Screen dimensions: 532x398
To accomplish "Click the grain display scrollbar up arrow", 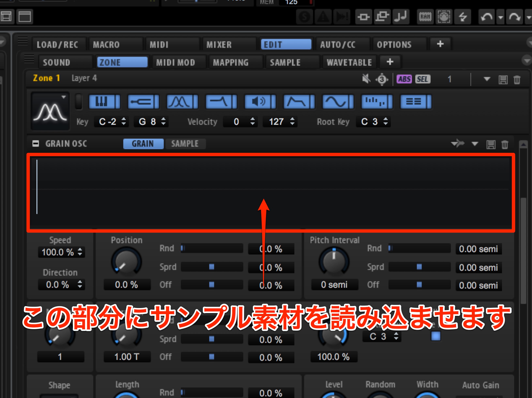I will pos(523,144).
